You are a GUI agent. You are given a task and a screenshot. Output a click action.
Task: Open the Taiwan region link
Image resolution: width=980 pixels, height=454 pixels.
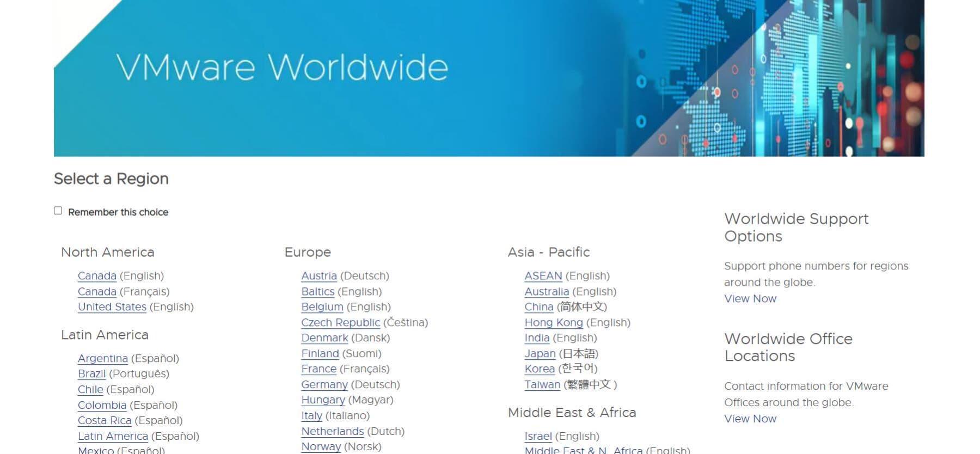click(542, 385)
